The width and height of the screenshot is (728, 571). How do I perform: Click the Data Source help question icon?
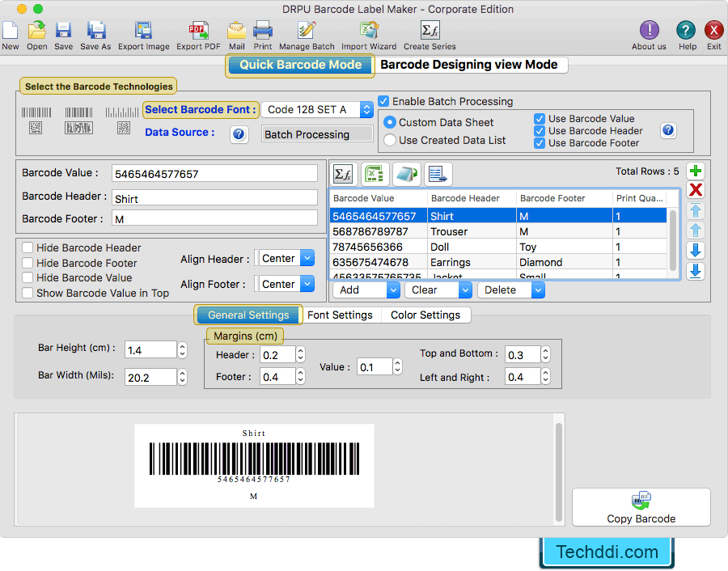point(239,134)
